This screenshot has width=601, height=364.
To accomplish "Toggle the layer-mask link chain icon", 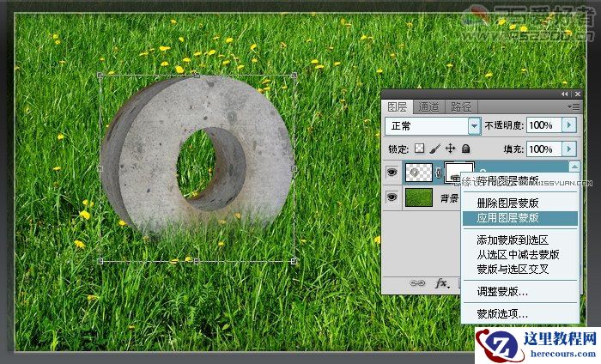I will tap(439, 173).
